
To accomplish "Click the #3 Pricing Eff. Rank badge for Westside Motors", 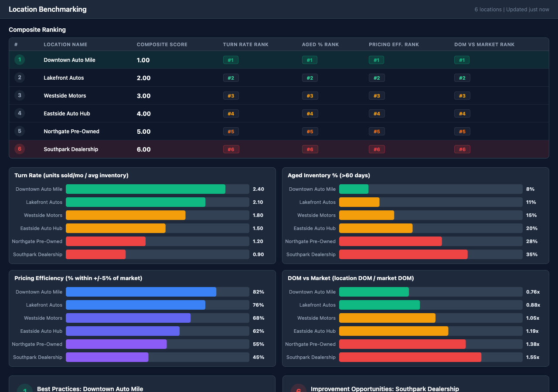I will tap(377, 95).
